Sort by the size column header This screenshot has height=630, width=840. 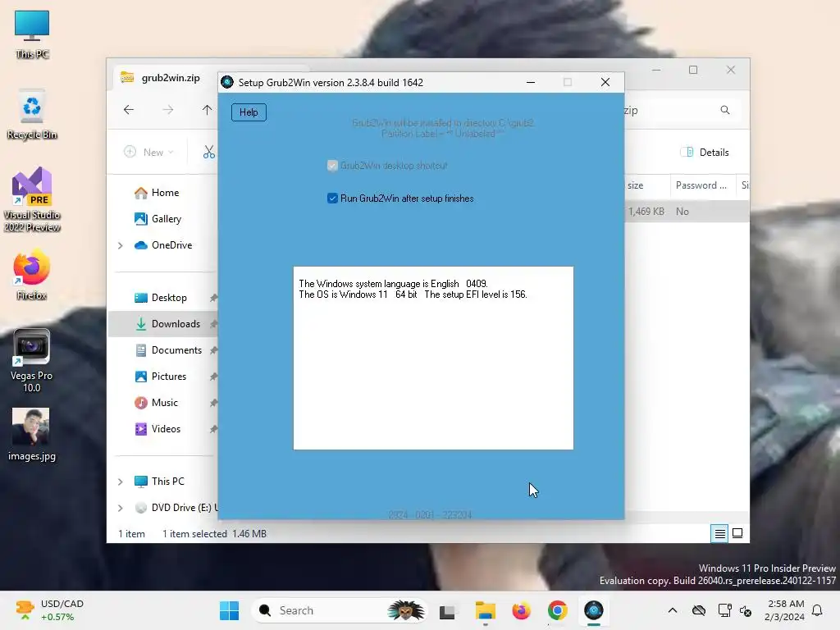pos(646,185)
